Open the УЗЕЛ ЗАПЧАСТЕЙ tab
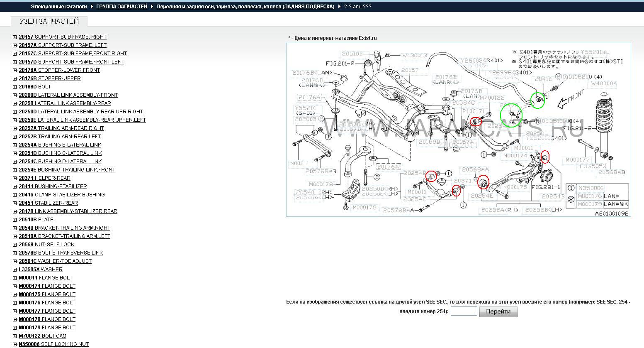Viewport: 644px width, 348px height. click(x=49, y=21)
